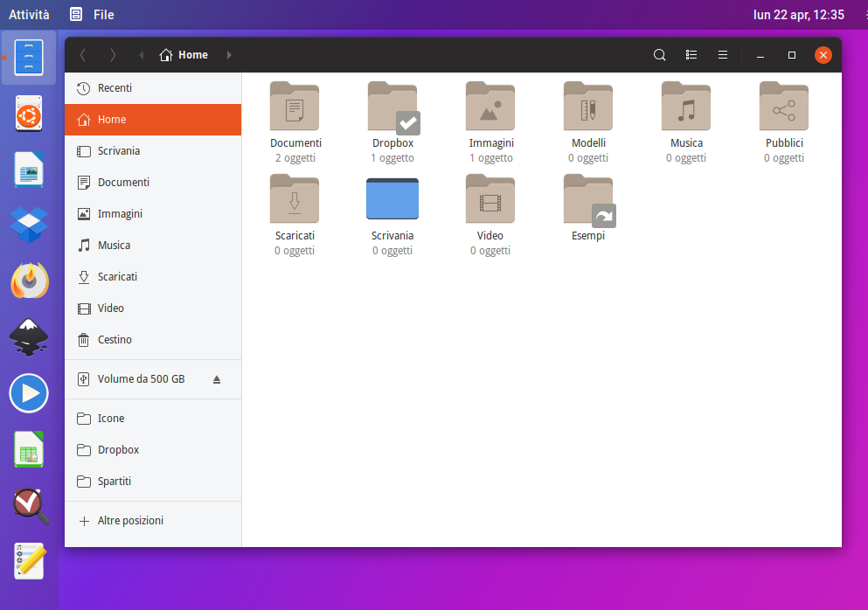Open Spartiti bookmark in the sidebar
The image size is (868, 610).
coord(153,482)
